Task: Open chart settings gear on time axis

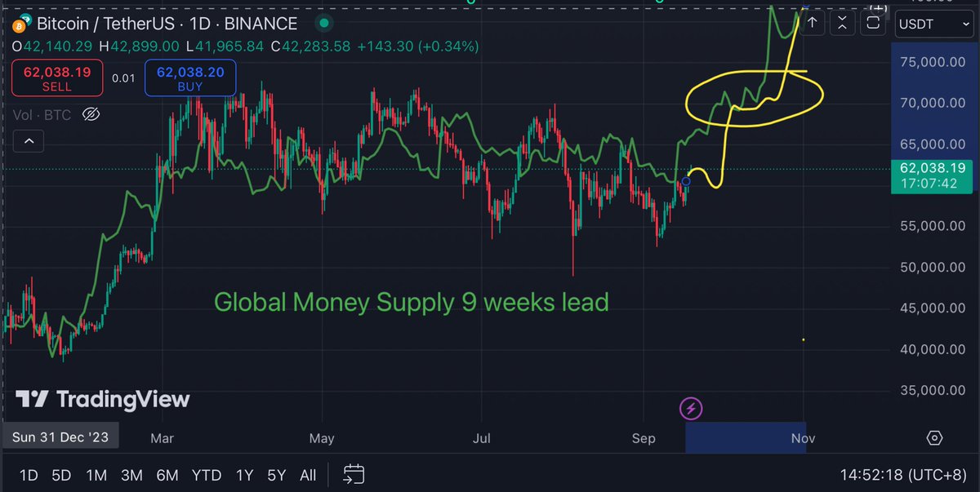Action: click(935, 438)
